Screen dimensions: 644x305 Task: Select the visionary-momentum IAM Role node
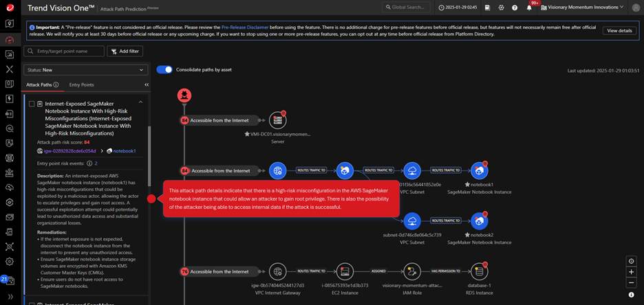412,271
